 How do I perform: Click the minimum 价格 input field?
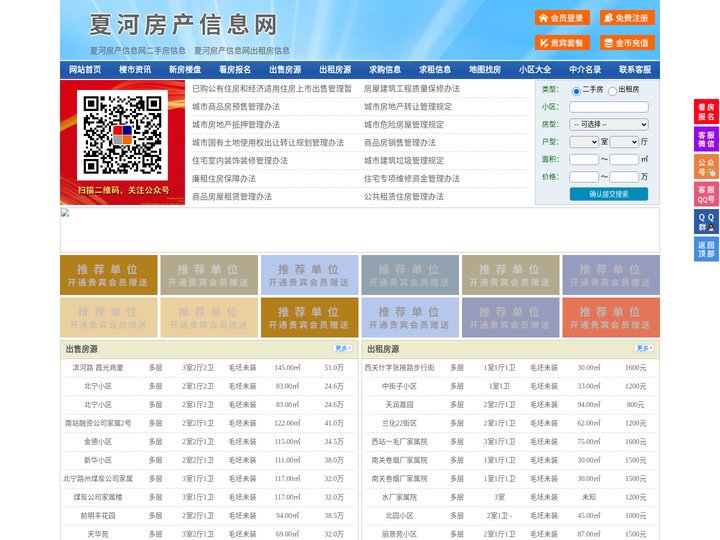584,177
